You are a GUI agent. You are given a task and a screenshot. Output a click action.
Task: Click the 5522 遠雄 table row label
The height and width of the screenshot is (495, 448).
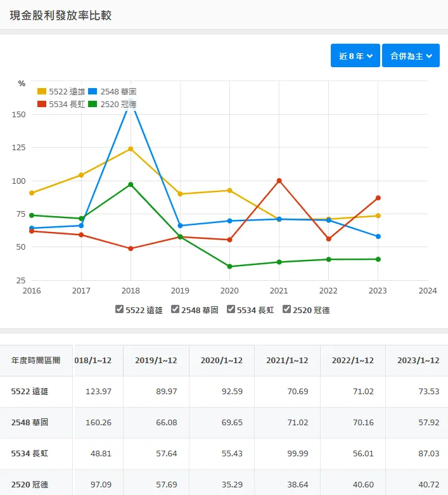[30, 392]
